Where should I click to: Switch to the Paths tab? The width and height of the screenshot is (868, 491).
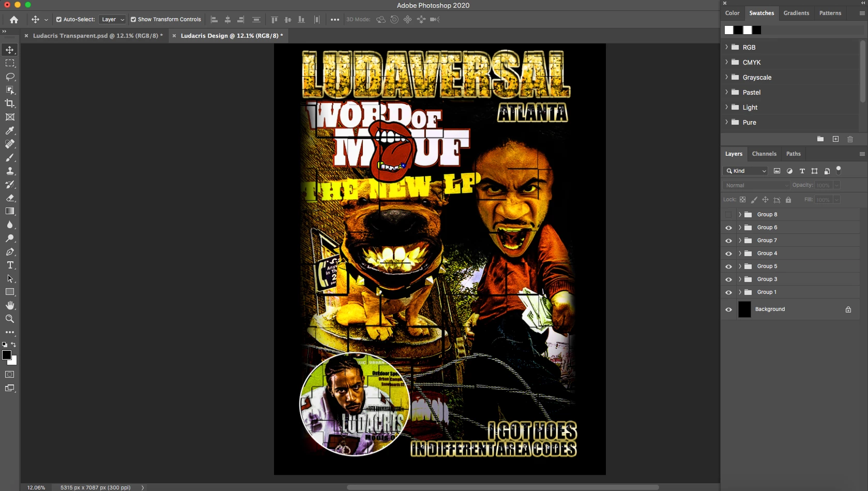click(x=793, y=154)
